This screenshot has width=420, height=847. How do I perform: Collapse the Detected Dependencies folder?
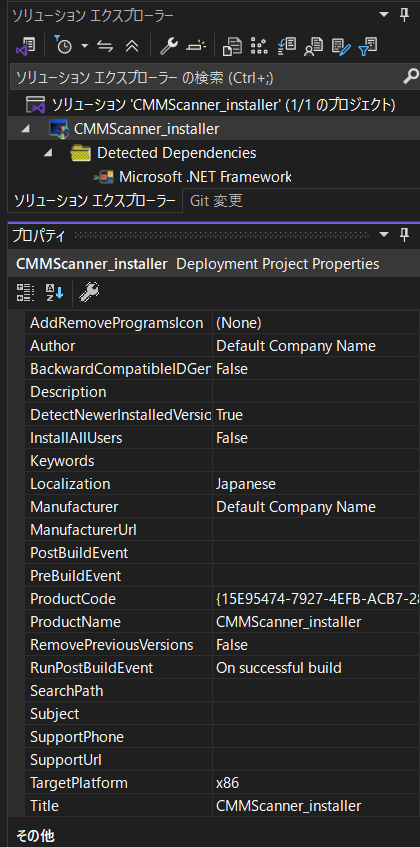pyautogui.click(x=49, y=153)
